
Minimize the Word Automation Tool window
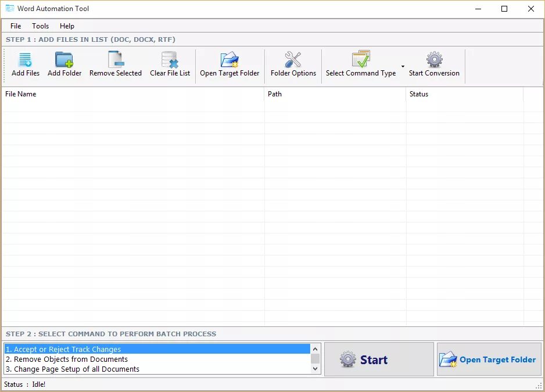coord(478,9)
